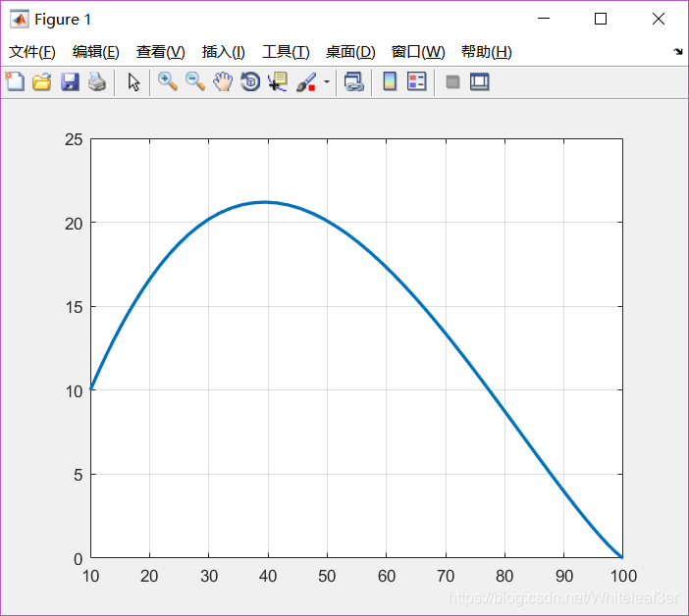Insert a legend using the toolbar icon
This screenshot has width=689, height=616.
coord(416,81)
